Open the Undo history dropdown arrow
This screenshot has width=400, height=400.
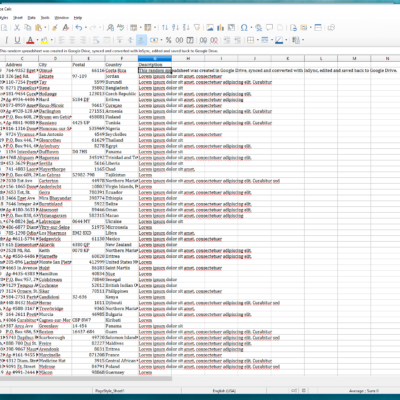(x=86, y=28)
